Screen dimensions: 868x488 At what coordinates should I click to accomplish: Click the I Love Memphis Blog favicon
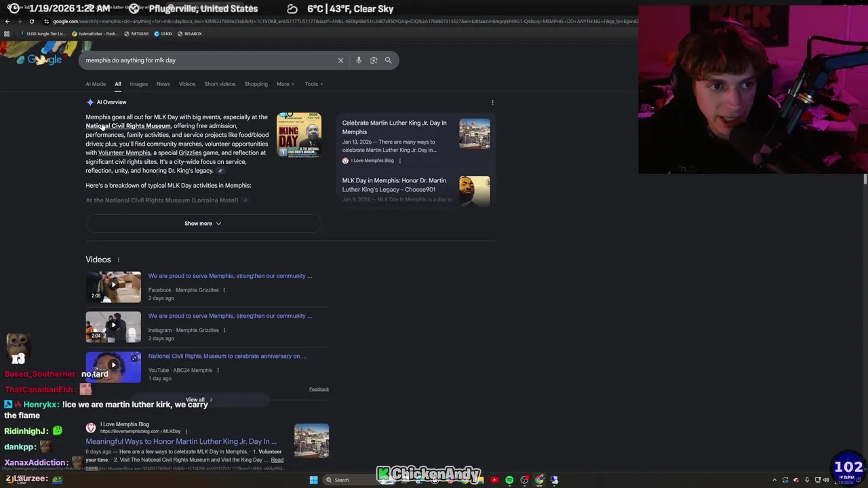pos(90,428)
